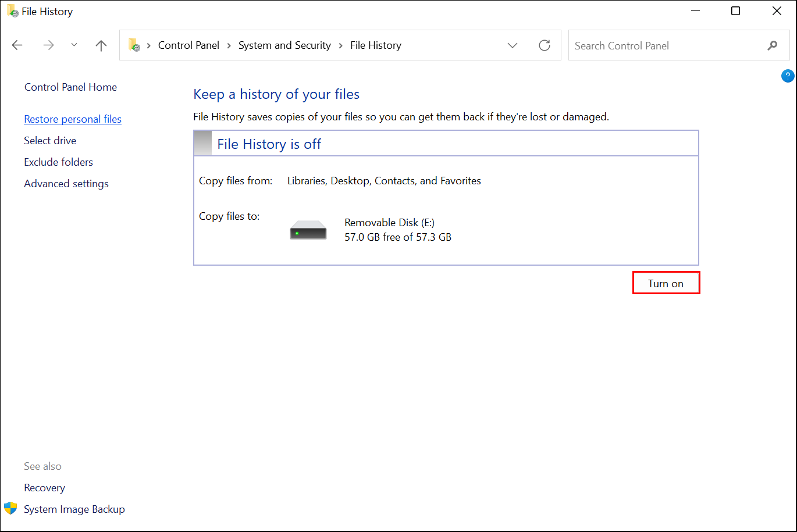The width and height of the screenshot is (797, 532).
Task: Go up one level with Up arrow
Action: (x=101, y=45)
